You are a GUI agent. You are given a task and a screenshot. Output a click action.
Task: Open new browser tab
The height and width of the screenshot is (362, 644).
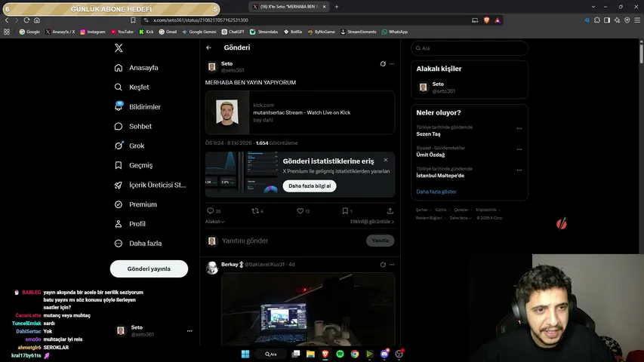[x=337, y=7]
